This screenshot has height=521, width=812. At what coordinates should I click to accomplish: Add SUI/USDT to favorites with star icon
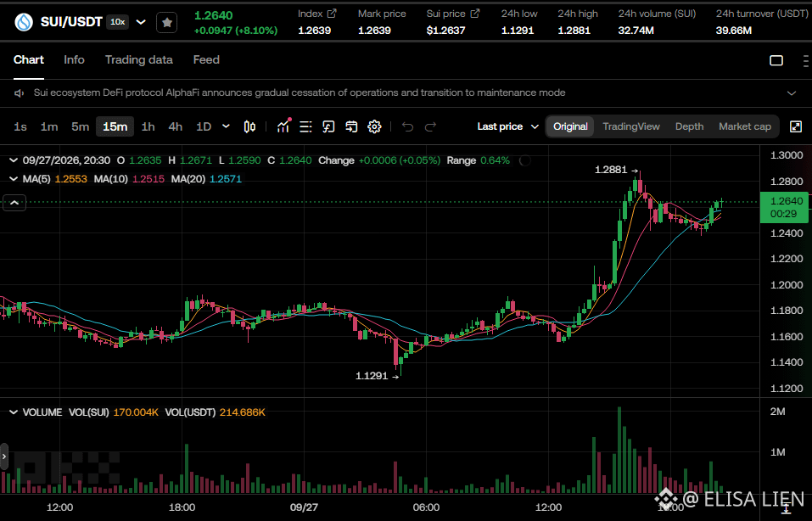(x=167, y=23)
